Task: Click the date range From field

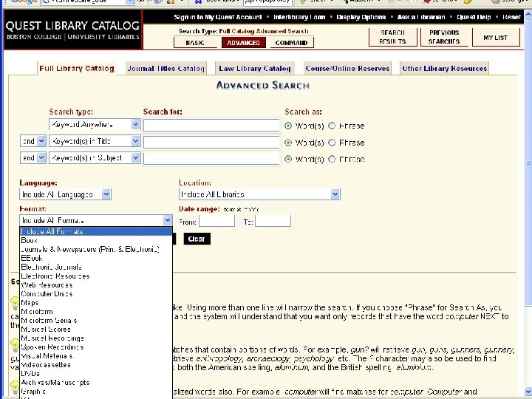Action: (x=216, y=221)
